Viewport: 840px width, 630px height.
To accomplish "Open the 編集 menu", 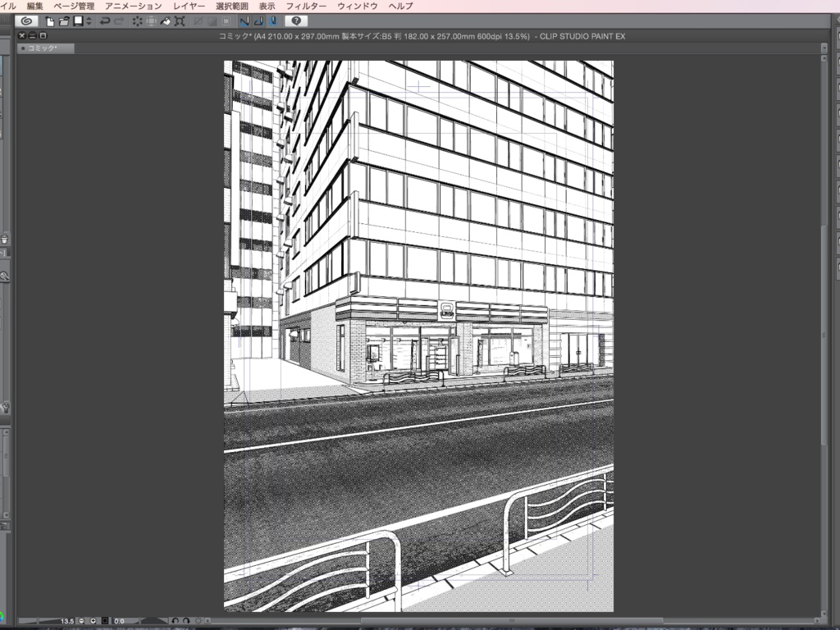I will (34, 6).
